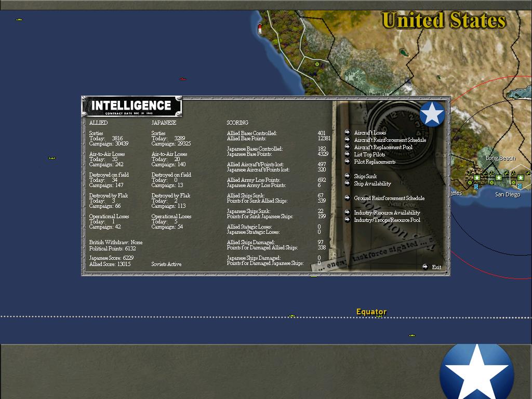Click the Japanese Sorties 'Campaign: 29325' line
Screen dimensions: 532x399
171,143
